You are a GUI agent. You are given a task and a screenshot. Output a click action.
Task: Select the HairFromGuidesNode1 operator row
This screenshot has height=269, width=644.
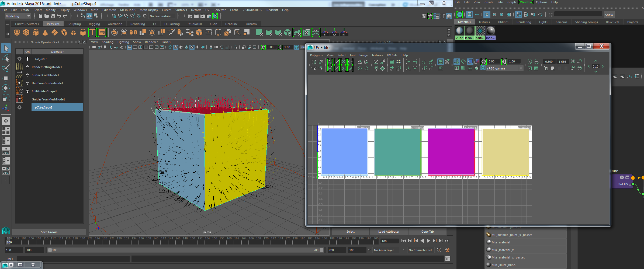(47, 83)
